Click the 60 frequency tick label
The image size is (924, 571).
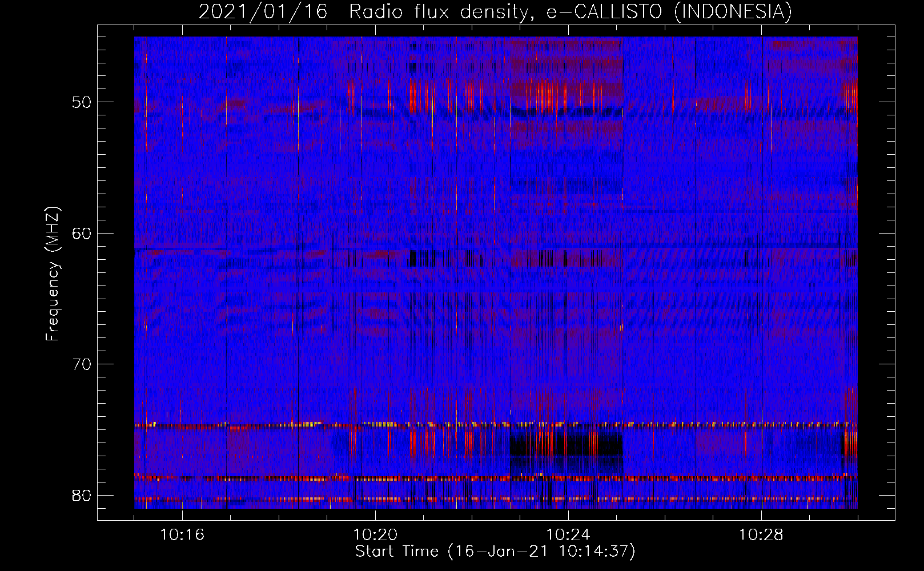pos(83,234)
